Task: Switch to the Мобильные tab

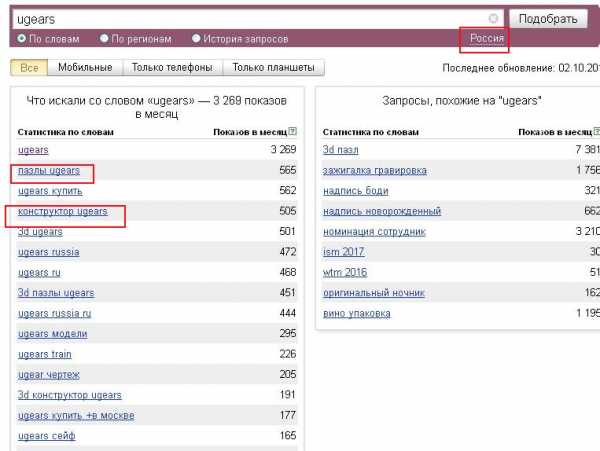Action: (x=85, y=67)
